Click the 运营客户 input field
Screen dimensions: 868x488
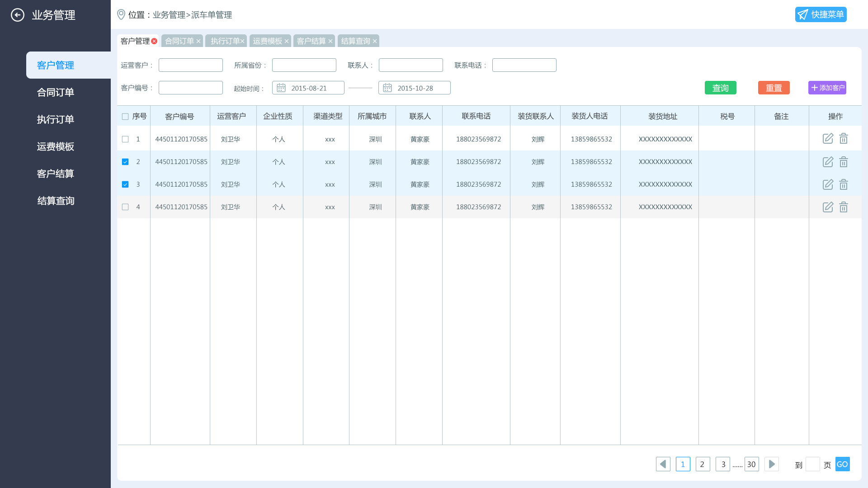[x=190, y=65]
